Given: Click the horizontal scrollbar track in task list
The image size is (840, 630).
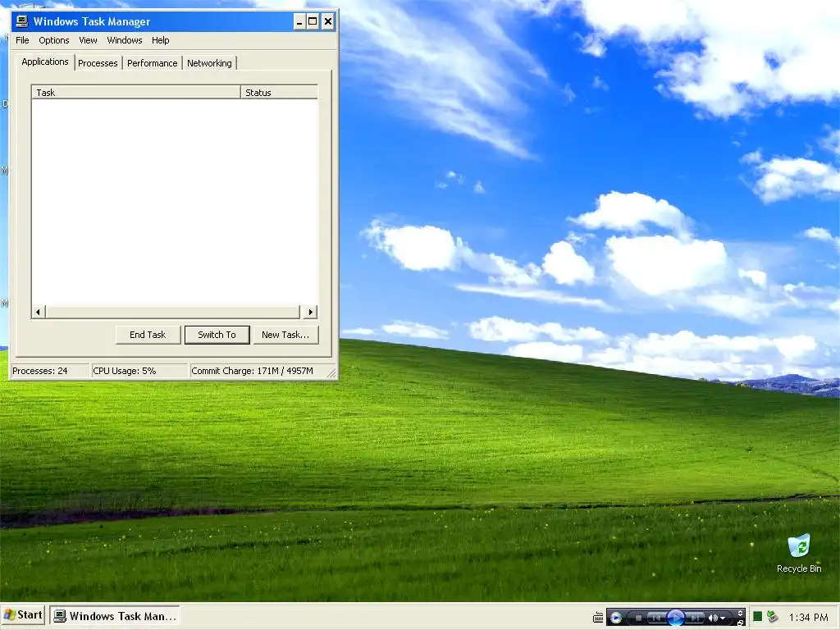Looking at the screenshot, I should coord(172,312).
